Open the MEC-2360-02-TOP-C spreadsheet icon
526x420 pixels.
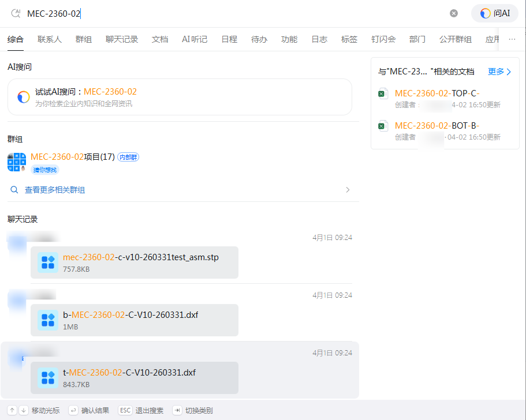pos(383,95)
